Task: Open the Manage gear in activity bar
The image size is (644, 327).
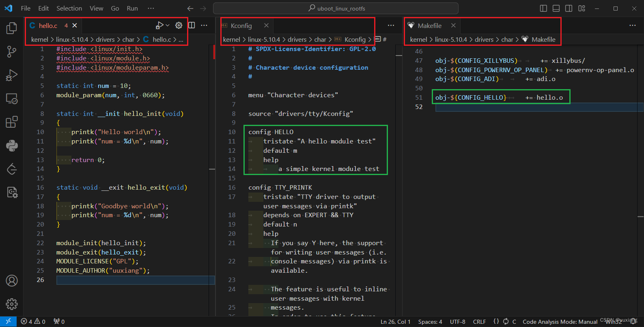Action: pyautogui.click(x=12, y=304)
